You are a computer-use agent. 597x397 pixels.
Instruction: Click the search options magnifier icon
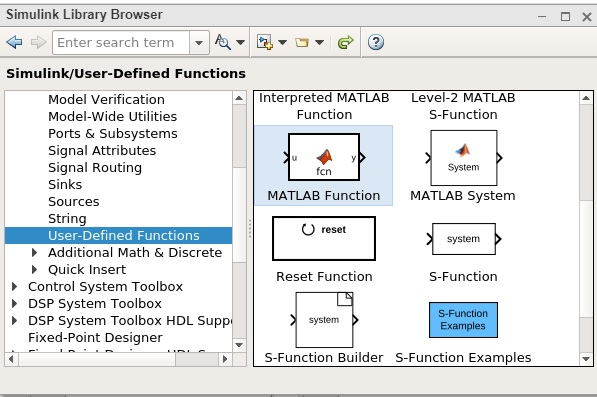223,42
